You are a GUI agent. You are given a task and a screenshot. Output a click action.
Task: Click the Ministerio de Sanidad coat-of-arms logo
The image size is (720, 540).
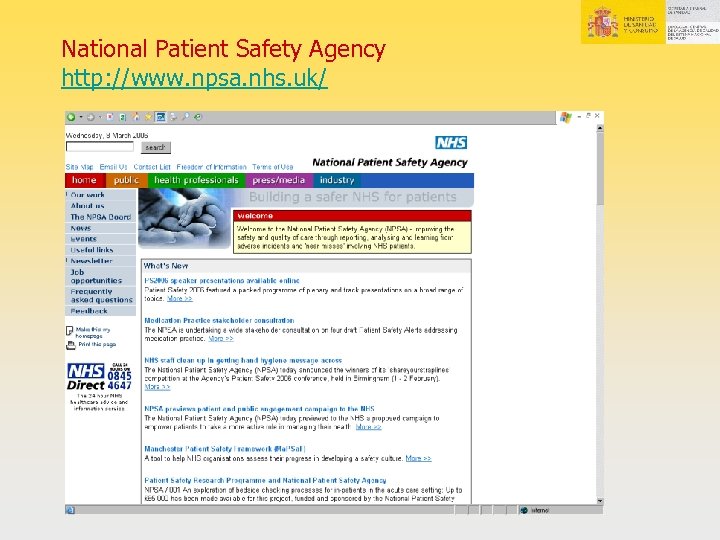point(602,22)
